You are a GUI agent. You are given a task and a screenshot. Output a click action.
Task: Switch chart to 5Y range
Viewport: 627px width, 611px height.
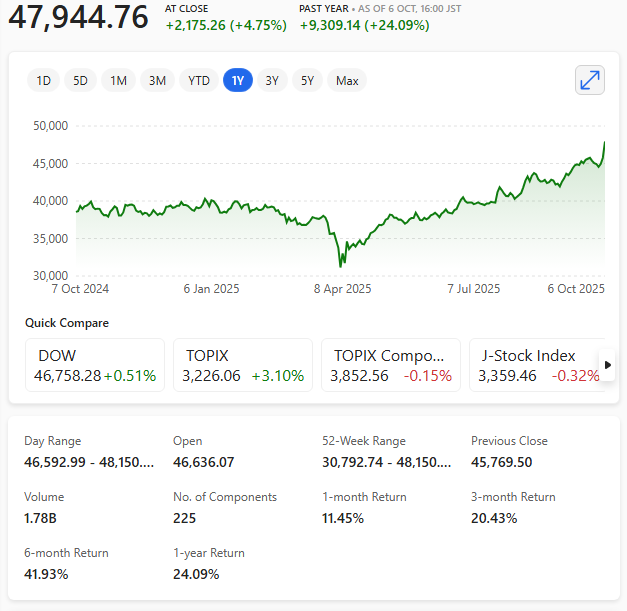(308, 81)
